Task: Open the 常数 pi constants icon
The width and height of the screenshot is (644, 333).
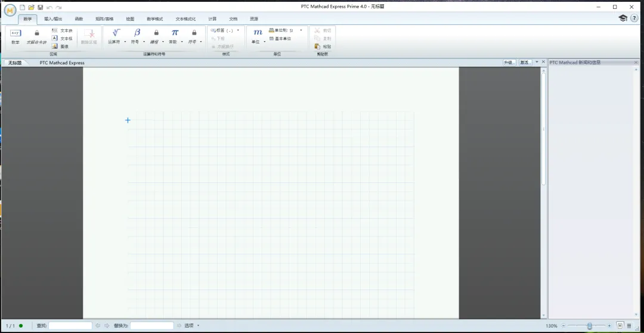Action: tap(175, 32)
